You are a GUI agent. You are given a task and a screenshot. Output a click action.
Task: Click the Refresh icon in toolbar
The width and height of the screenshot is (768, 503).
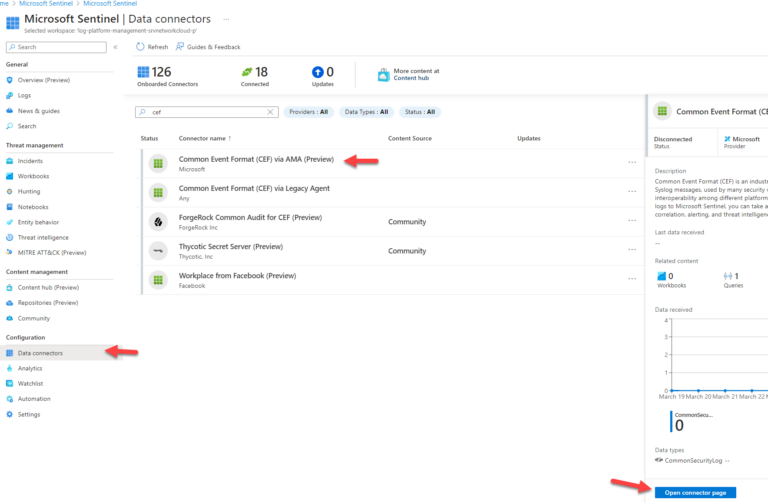[141, 47]
